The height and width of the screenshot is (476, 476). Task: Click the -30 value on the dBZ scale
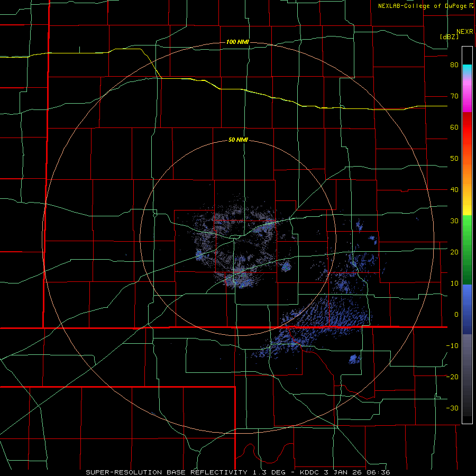452,408
